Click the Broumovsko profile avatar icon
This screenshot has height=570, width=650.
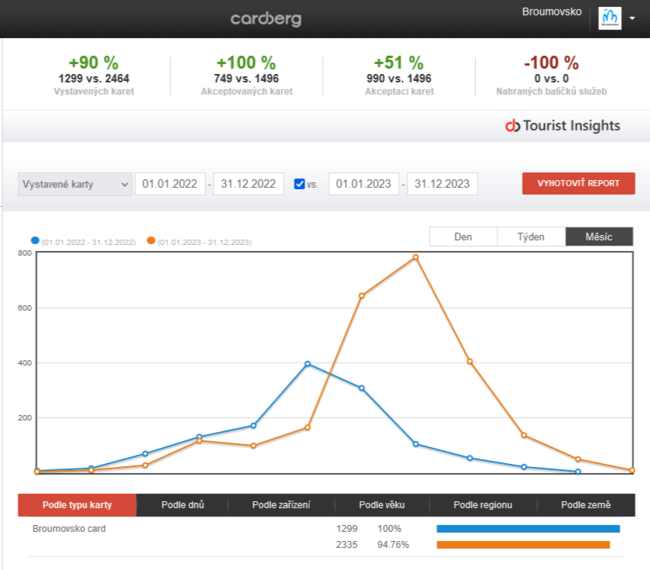pyautogui.click(x=609, y=18)
